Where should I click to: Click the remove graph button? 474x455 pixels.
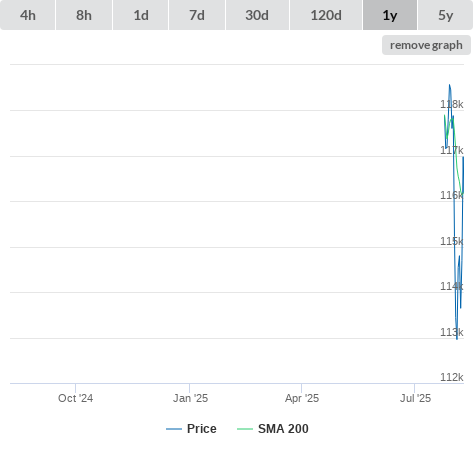pyautogui.click(x=426, y=45)
